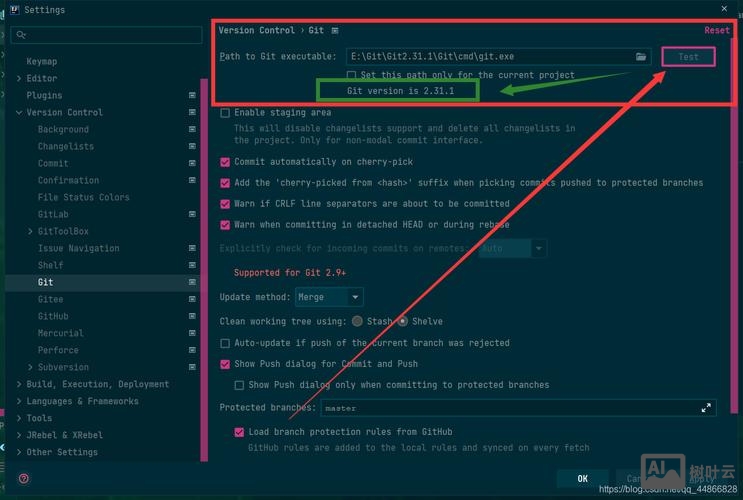Image resolution: width=743 pixels, height=500 pixels.
Task: Select the Stash radio button
Action: 357,321
